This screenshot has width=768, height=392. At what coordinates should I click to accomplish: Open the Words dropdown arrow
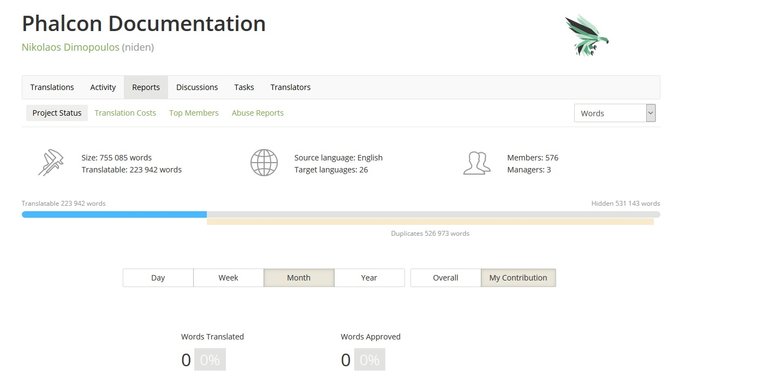pyautogui.click(x=650, y=113)
